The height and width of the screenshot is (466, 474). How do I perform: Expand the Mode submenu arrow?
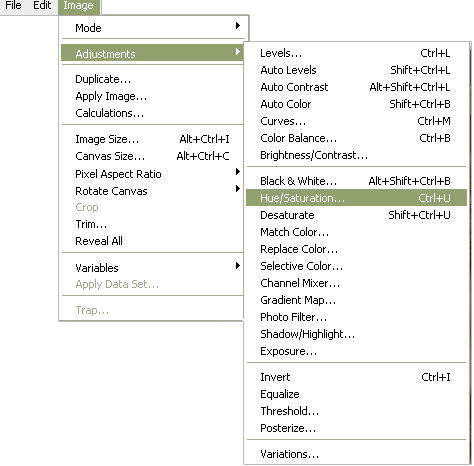238,26
